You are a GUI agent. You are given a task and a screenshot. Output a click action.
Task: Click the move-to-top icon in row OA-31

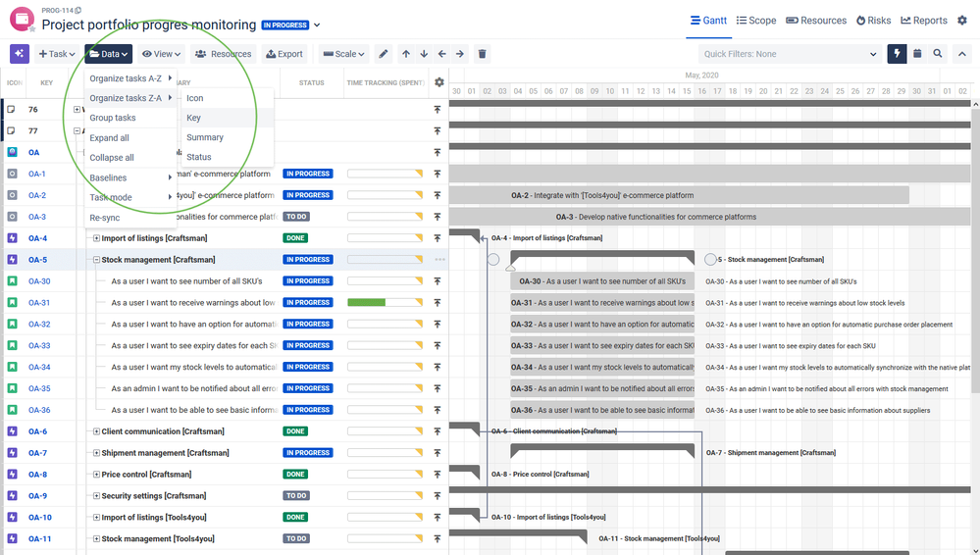(438, 302)
